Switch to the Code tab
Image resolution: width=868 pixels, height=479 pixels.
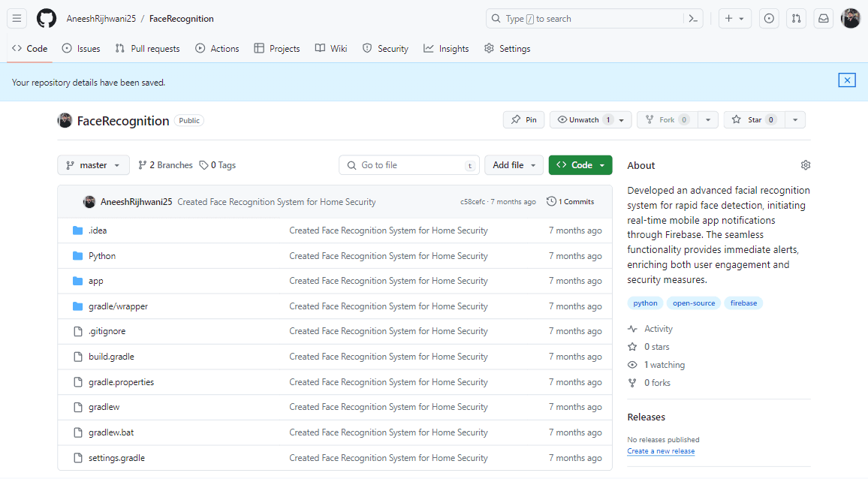(30, 49)
